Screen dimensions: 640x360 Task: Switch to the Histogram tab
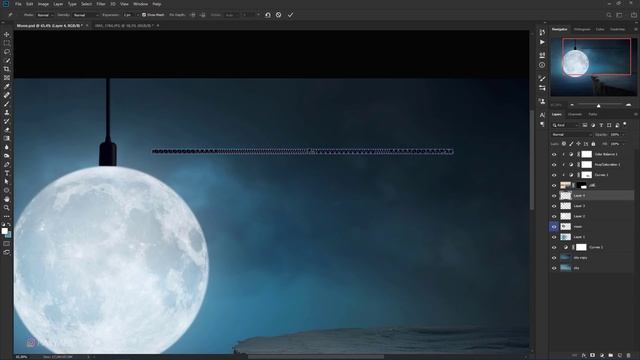(x=582, y=29)
